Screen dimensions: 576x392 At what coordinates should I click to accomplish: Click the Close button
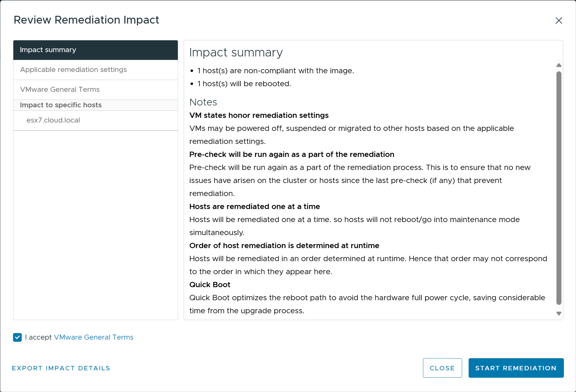(x=442, y=368)
